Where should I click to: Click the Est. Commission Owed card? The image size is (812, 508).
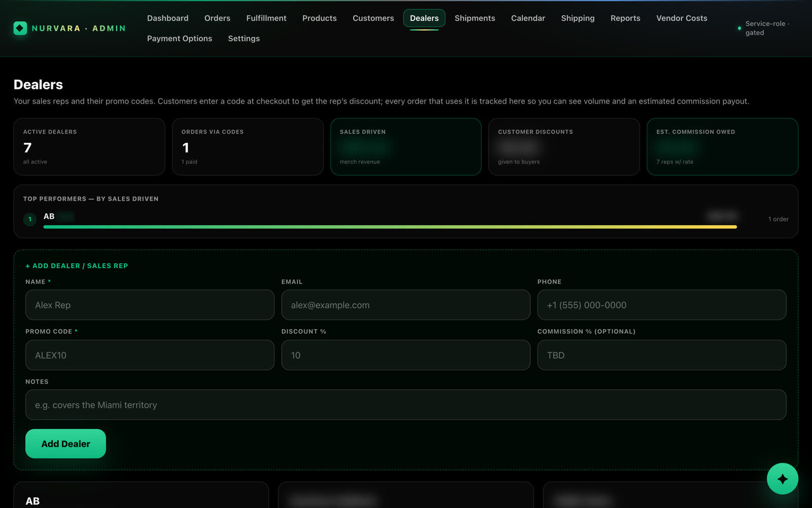(x=722, y=147)
